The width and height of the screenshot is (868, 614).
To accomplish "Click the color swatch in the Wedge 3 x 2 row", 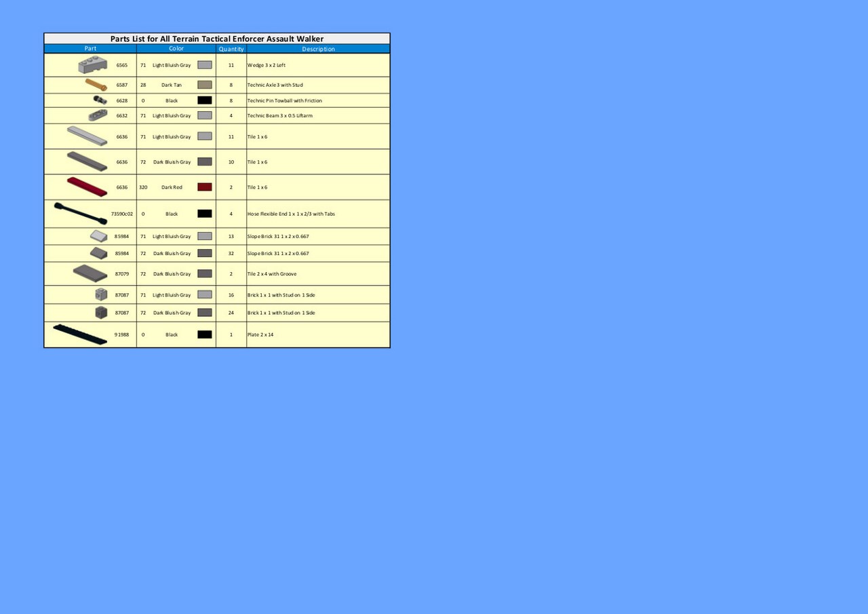I will pos(205,65).
